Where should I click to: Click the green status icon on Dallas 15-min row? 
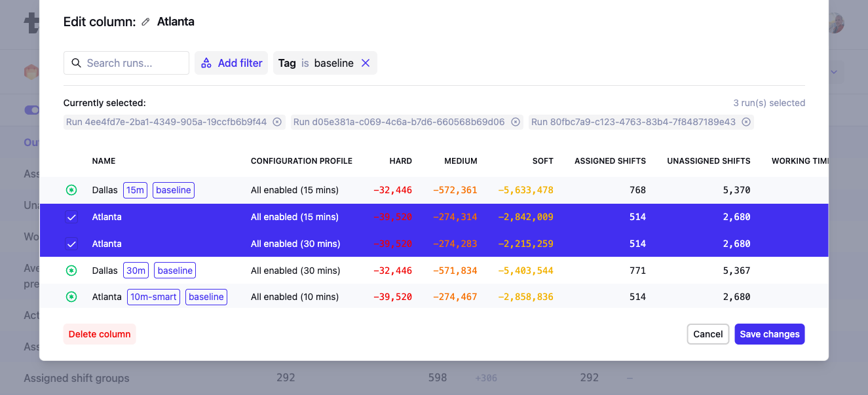tap(72, 189)
